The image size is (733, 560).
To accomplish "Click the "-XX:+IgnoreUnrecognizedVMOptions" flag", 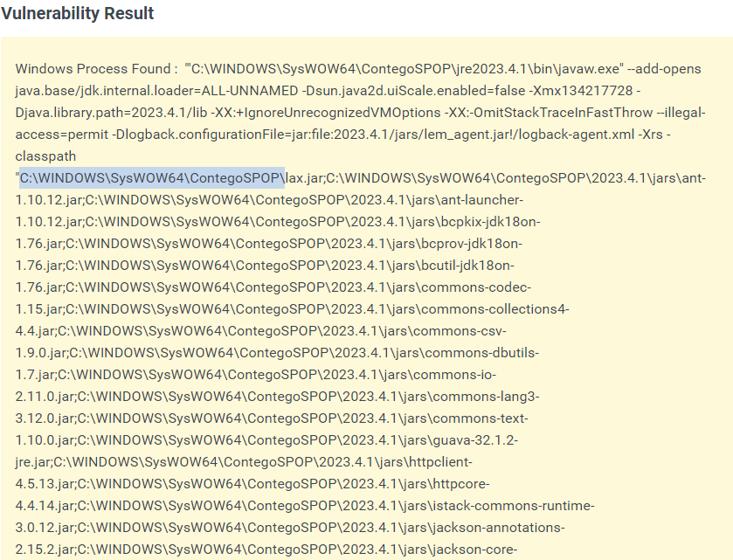I will click(326, 113).
